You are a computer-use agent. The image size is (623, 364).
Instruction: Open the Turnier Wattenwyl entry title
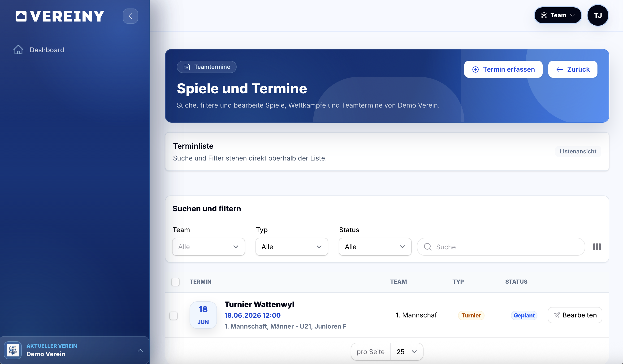pos(259,304)
